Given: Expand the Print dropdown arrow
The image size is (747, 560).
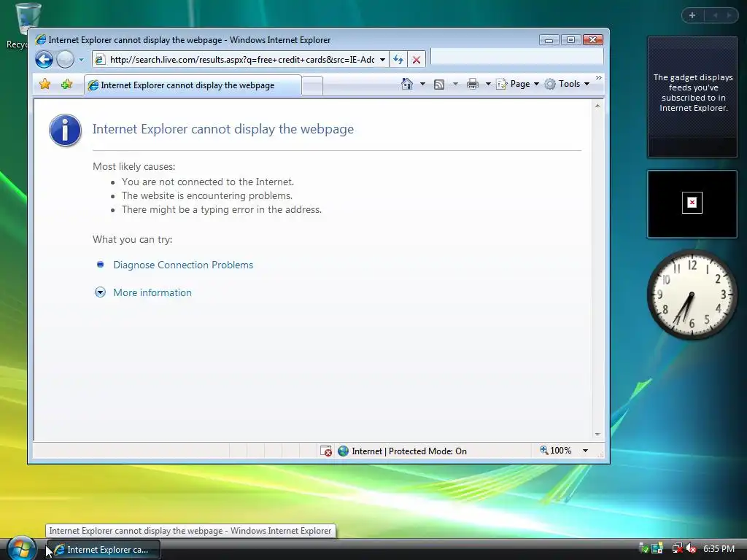Looking at the screenshot, I should coord(488,84).
